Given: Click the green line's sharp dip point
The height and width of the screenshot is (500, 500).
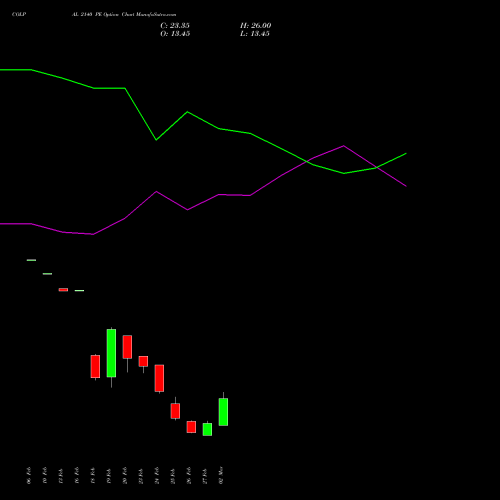Looking at the screenshot, I should (x=156, y=140).
